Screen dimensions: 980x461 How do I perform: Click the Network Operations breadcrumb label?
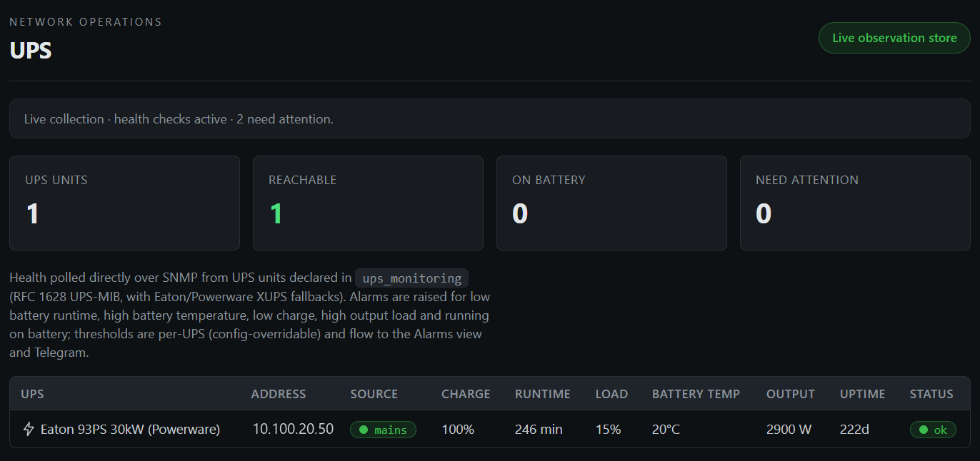(x=86, y=22)
